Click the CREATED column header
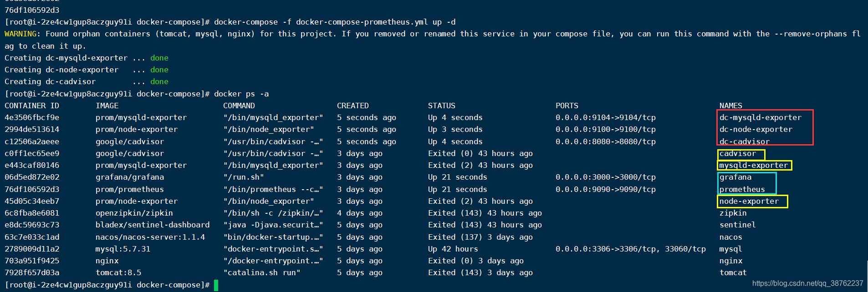 [x=353, y=106]
